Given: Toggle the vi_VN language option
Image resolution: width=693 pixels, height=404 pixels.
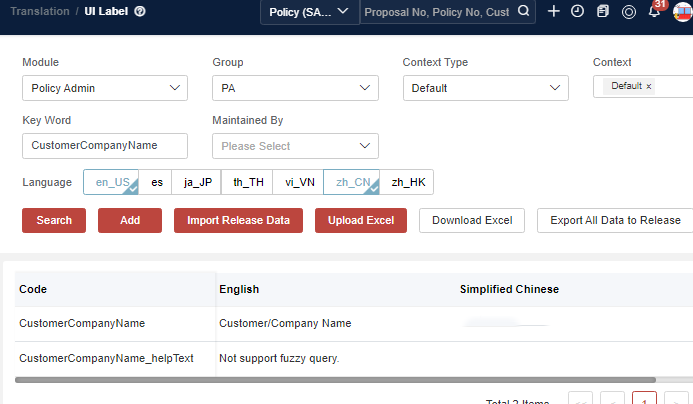Looking at the screenshot, I should click(x=300, y=182).
